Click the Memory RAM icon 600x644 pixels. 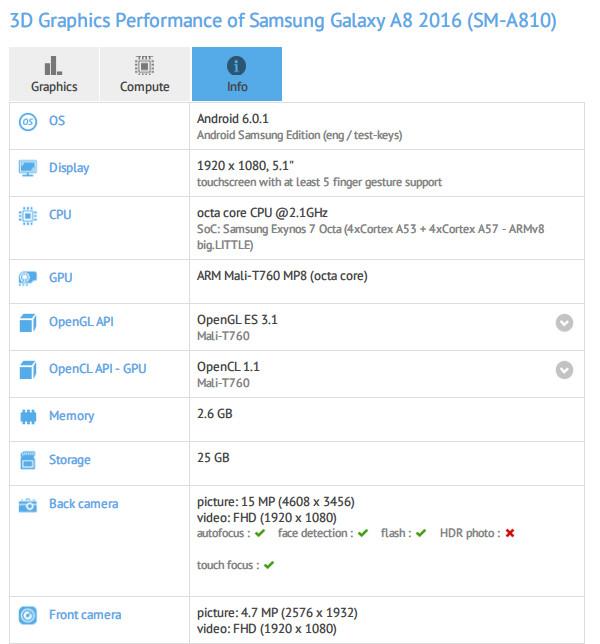(x=28, y=417)
